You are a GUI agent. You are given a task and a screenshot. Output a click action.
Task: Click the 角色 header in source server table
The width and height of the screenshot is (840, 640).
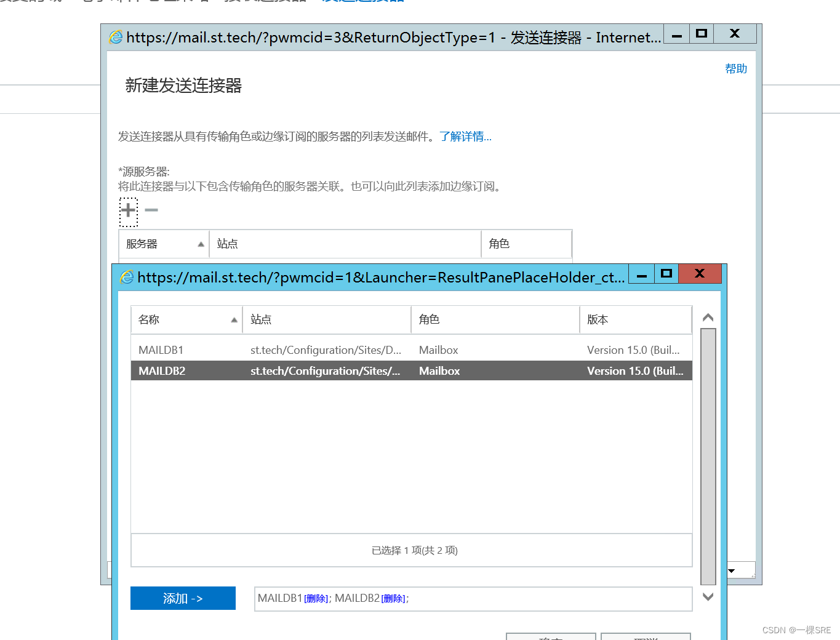pos(526,244)
